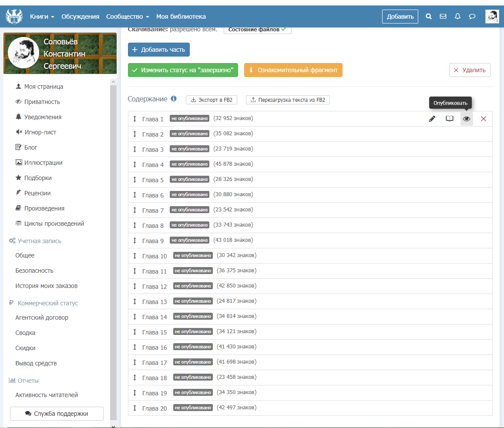Expand the Сообщество dropdown menu

[x=128, y=17]
